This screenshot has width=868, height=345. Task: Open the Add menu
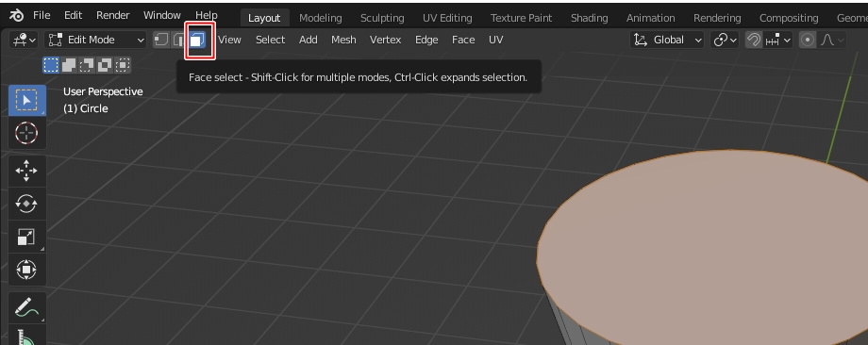pyautogui.click(x=309, y=40)
